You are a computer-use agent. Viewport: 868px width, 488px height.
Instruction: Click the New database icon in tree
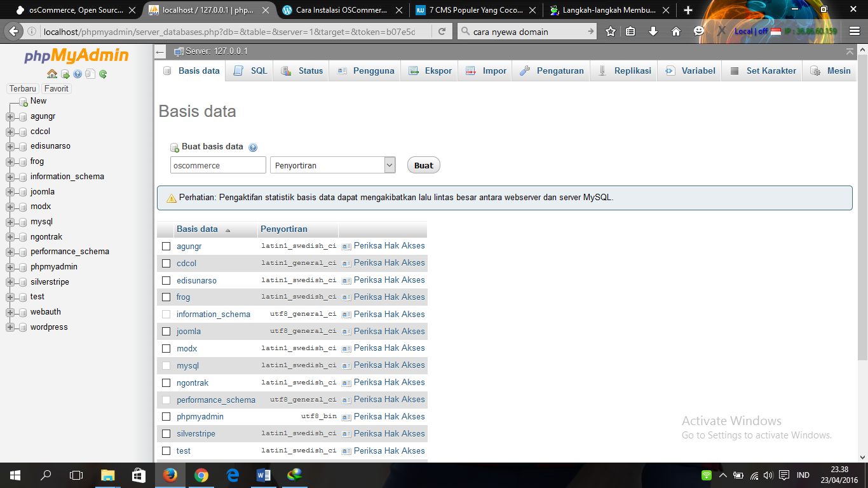[x=24, y=102]
